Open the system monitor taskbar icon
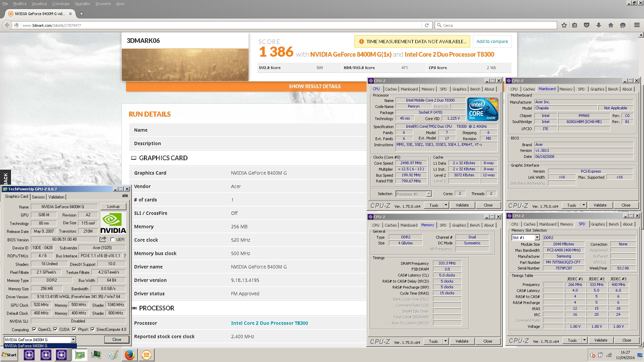The height and width of the screenshot is (362, 644). pos(96,355)
